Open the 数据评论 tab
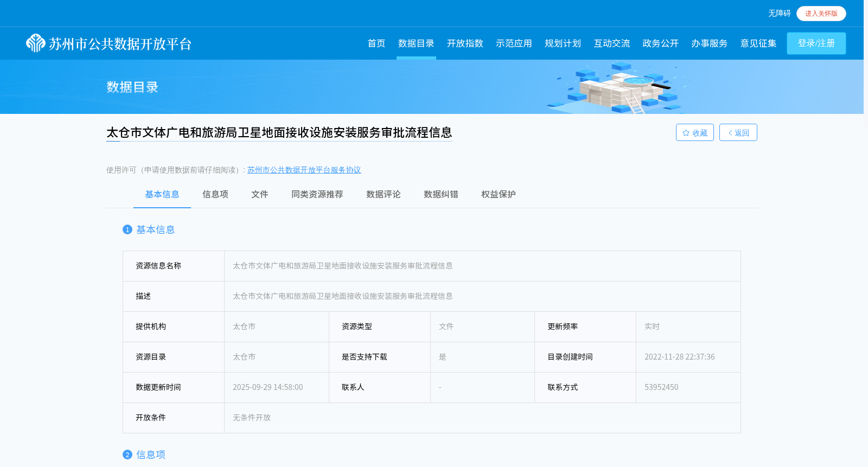This screenshot has width=868, height=467. click(x=384, y=194)
